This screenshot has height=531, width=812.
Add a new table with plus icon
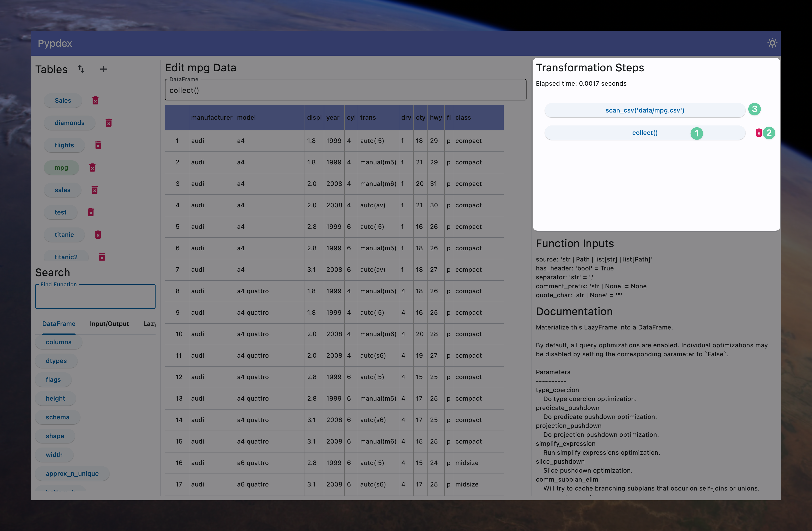pyautogui.click(x=103, y=69)
